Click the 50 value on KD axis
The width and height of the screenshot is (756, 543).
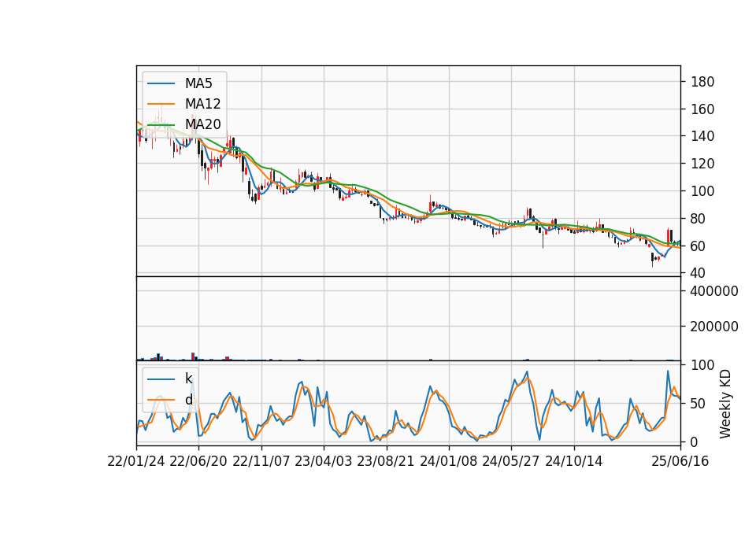[x=699, y=403]
